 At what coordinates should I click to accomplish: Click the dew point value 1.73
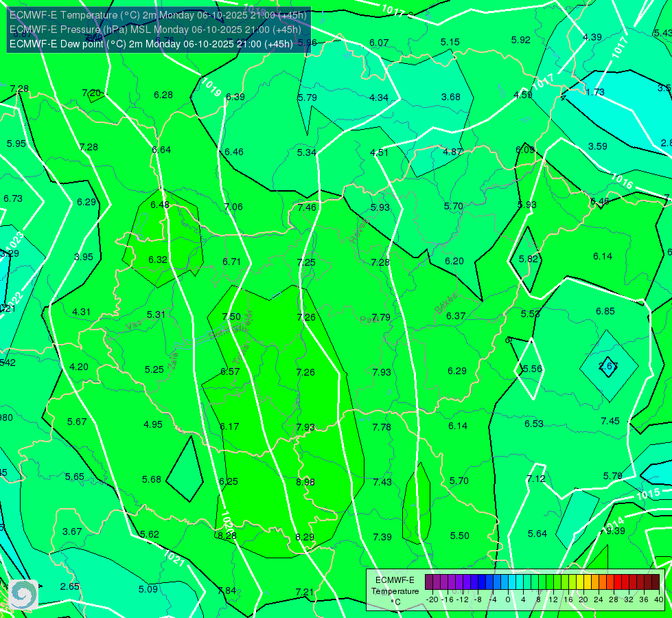click(x=595, y=92)
